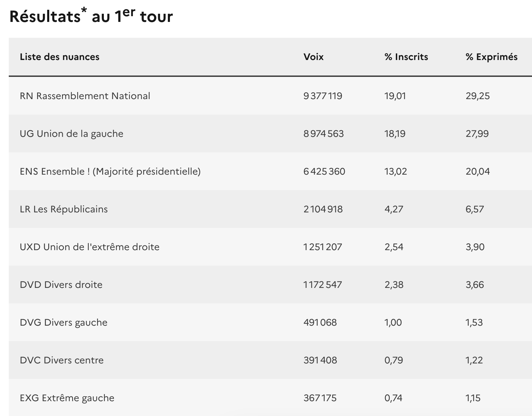
Task: Click the 'Voix' column header
Action: pos(314,57)
